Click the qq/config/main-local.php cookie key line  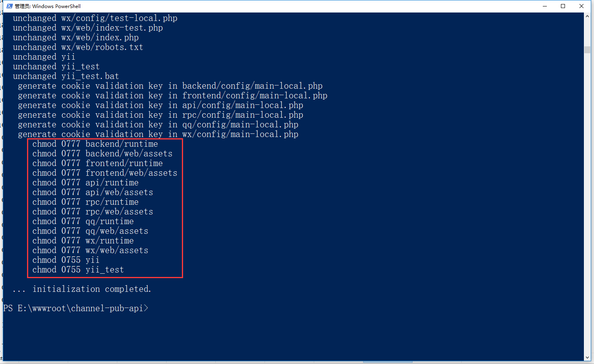[158, 125]
